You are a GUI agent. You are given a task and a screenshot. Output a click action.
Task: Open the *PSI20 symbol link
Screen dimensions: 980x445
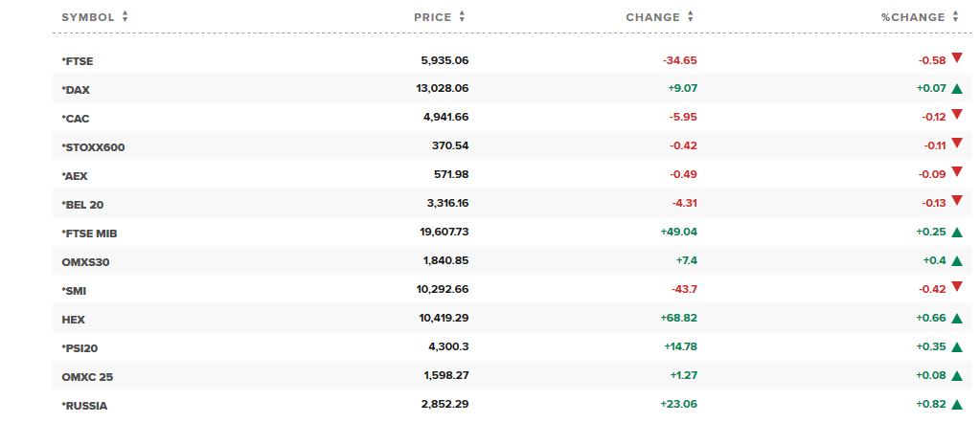[x=80, y=348]
